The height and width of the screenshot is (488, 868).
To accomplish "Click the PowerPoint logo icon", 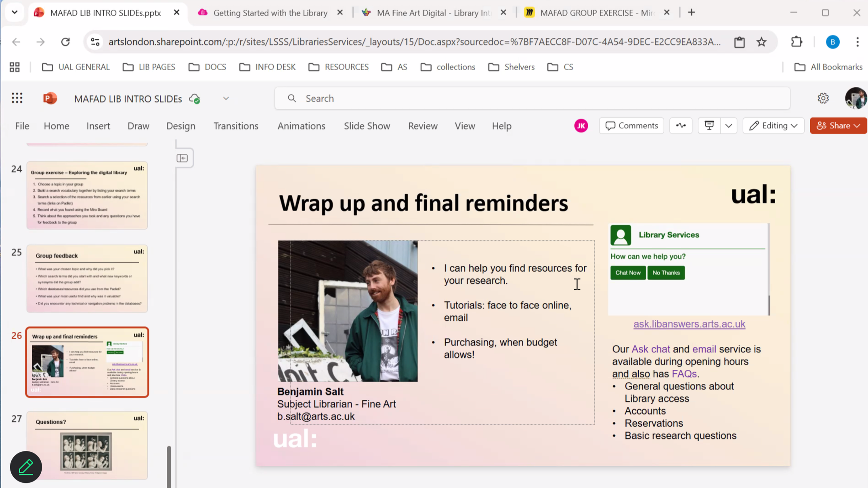I will (50, 98).
